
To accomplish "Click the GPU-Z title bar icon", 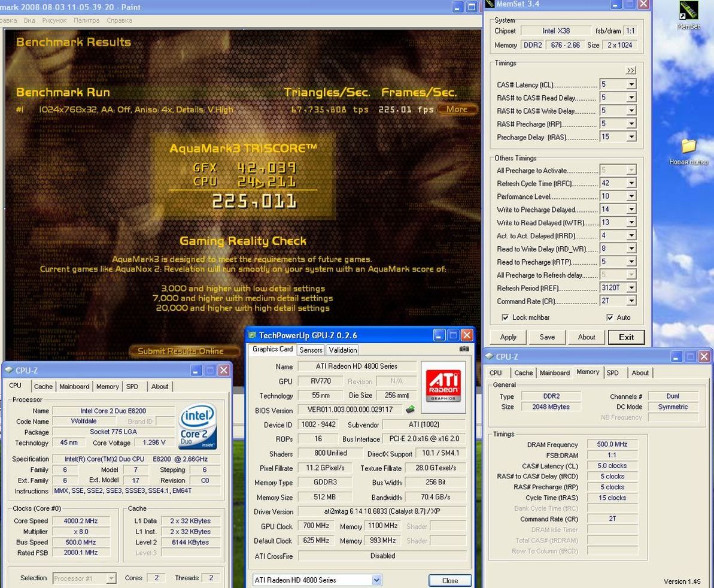I will click(x=252, y=335).
